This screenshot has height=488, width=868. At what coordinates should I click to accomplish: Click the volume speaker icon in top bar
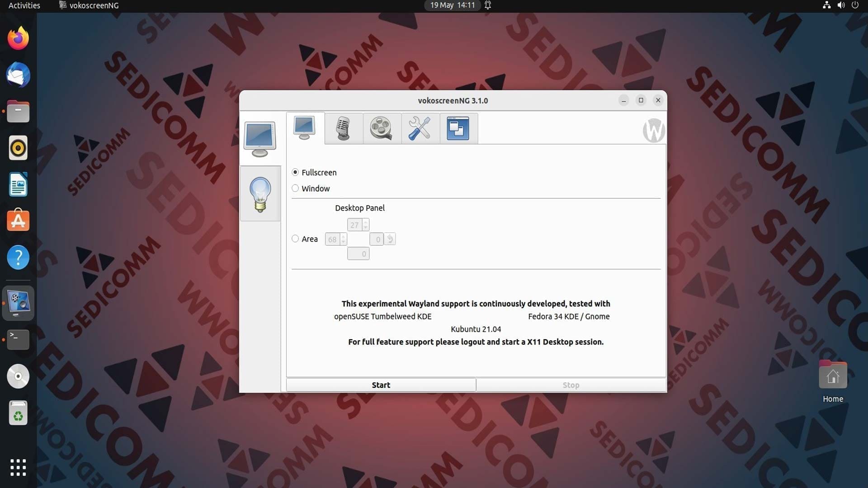pos(841,5)
